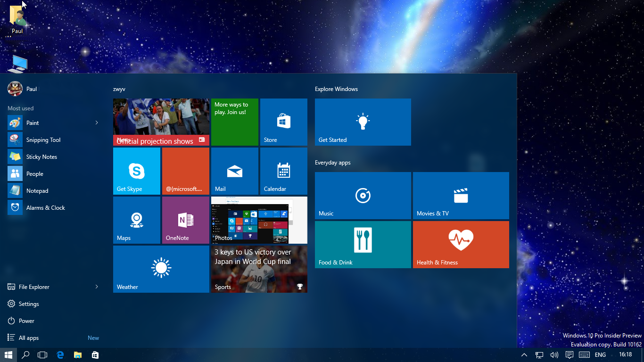Click the Explore Windows group heading
Viewport: 644px width, 362px height.
click(x=336, y=89)
